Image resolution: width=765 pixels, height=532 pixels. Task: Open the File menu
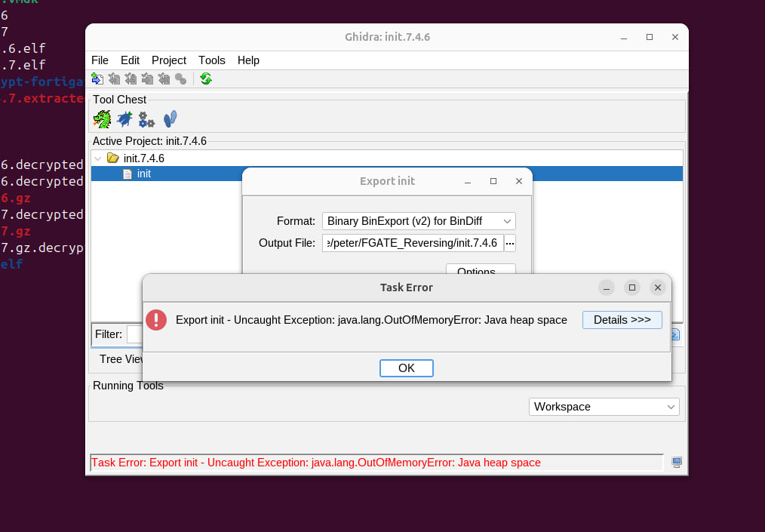(x=100, y=60)
